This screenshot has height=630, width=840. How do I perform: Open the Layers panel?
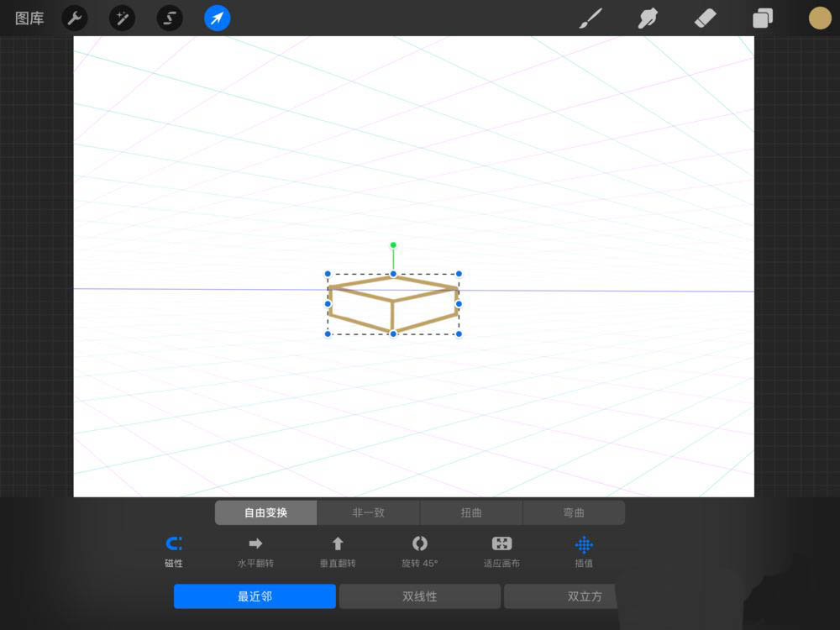[761, 18]
